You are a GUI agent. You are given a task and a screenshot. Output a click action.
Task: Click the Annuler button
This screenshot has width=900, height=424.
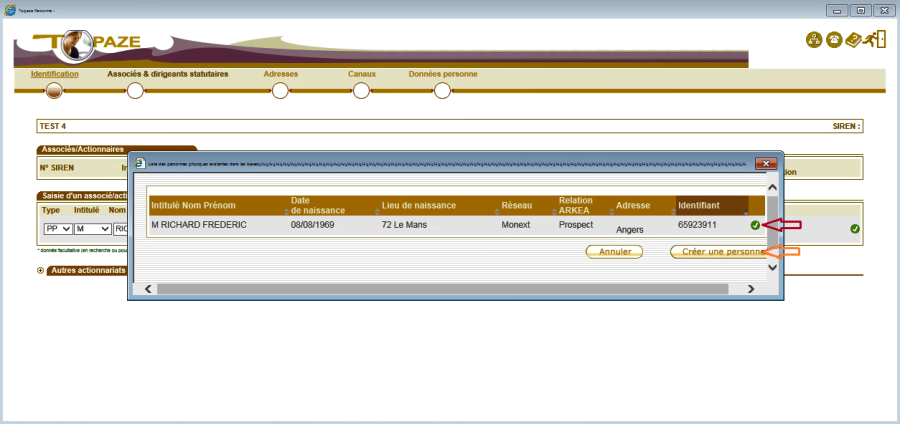[614, 252]
